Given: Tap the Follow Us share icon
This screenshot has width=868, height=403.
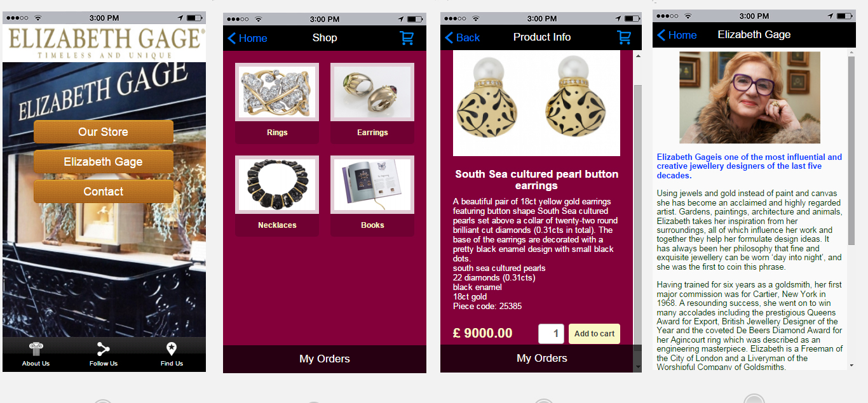Looking at the screenshot, I should pos(104,349).
